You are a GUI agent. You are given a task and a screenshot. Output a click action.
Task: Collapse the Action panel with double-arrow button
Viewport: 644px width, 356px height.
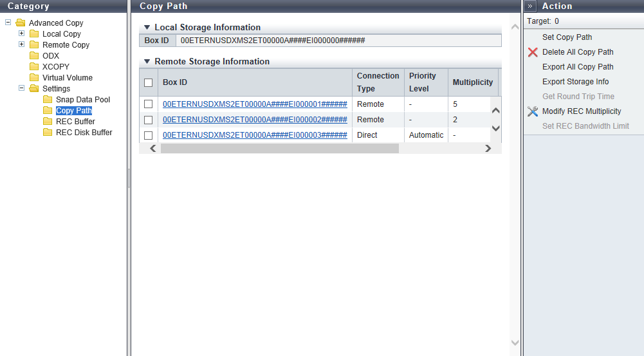531,6
